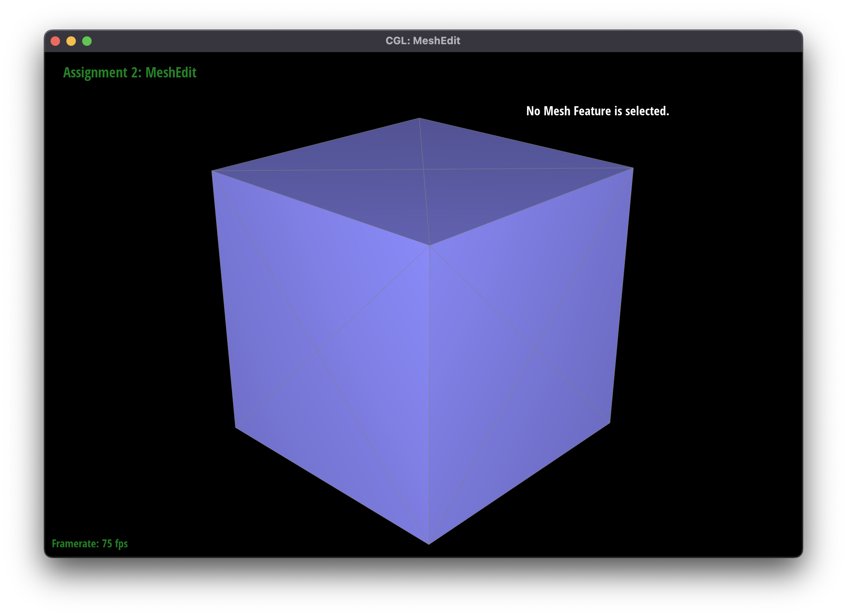The image size is (847, 616).
Task: Click 'No Mesh Feature is selected.' text
Action: click(598, 111)
